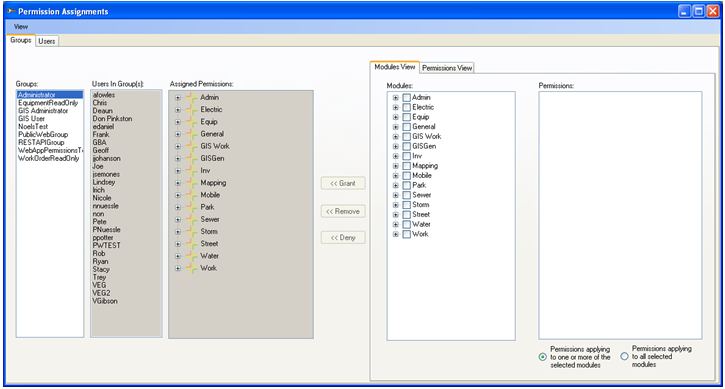
Task: Expand the Mobile node in Modules tree
Action: pos(396,176)
